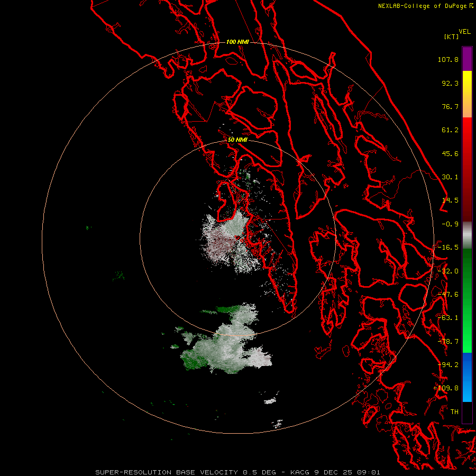This screenshot has height=476, width=476.
Task: Click the TH threshold label
Action: 454,412
